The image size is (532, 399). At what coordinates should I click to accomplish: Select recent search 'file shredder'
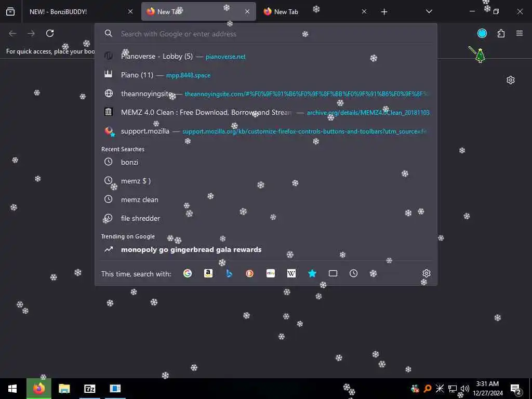(266, 218)
